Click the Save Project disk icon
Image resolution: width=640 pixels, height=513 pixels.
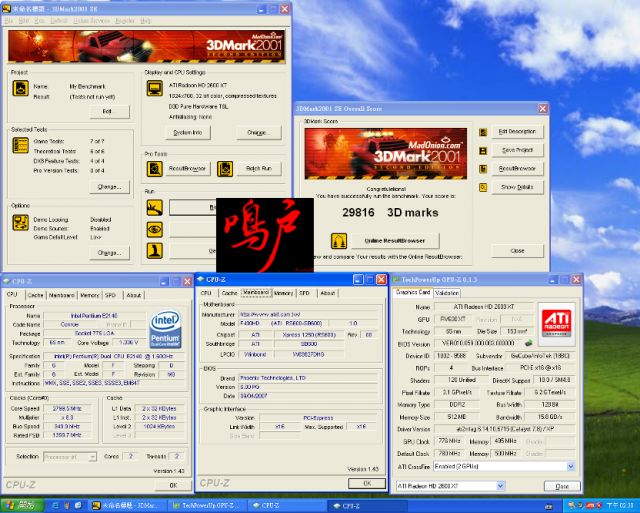(483, 151)
